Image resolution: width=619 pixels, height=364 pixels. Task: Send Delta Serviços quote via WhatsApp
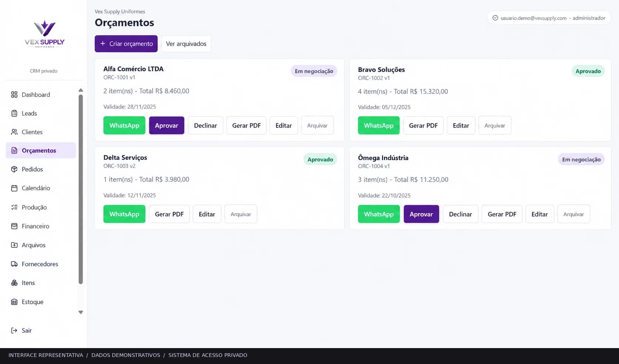[124, 214]
